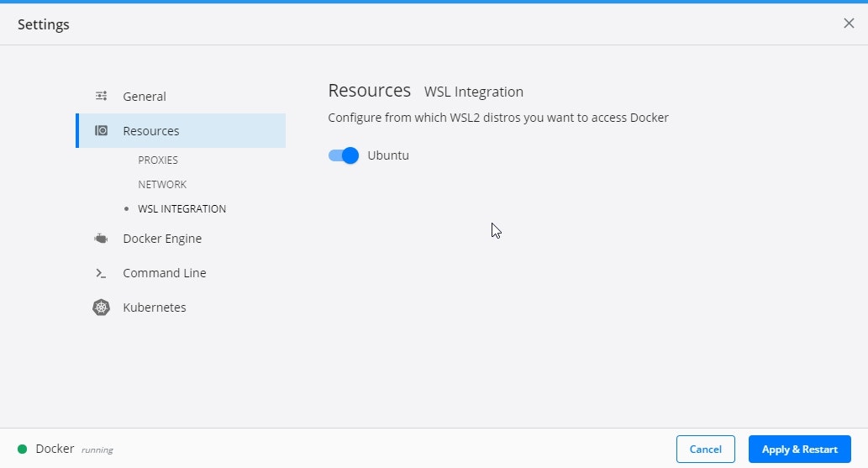Select the WSL Integration sub-section

[181, 209]
